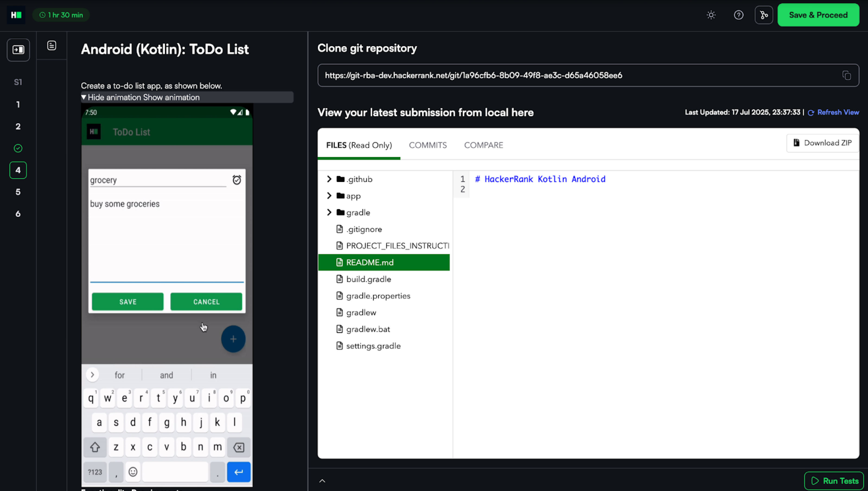Click the gradle.properties file icon
This screenshot has width=868, height=491.
click(x=339, y=295)
